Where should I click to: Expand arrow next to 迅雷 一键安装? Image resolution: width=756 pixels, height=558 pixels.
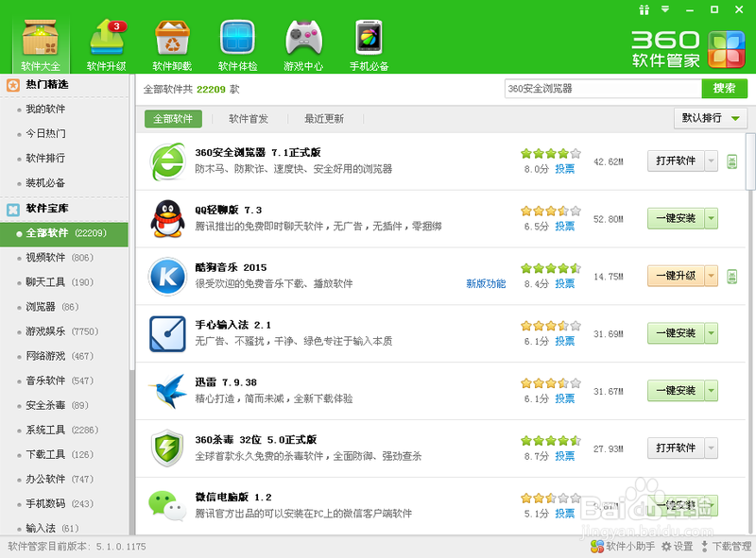(712, 390)
